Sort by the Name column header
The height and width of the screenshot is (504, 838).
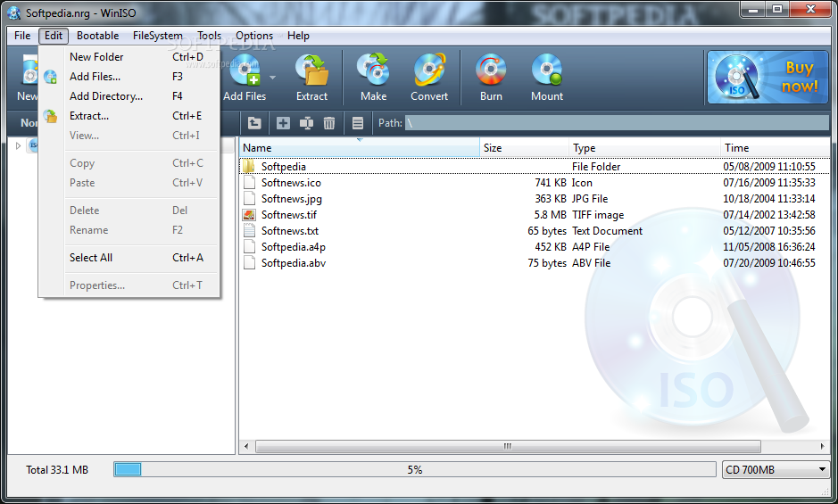pyautogui.click(x=359, y=148)
